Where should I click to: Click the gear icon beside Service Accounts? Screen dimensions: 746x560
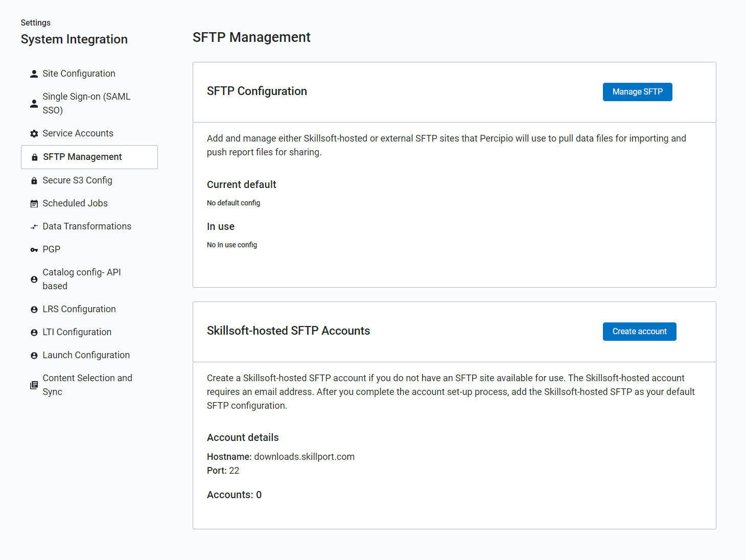pos(34,133)
